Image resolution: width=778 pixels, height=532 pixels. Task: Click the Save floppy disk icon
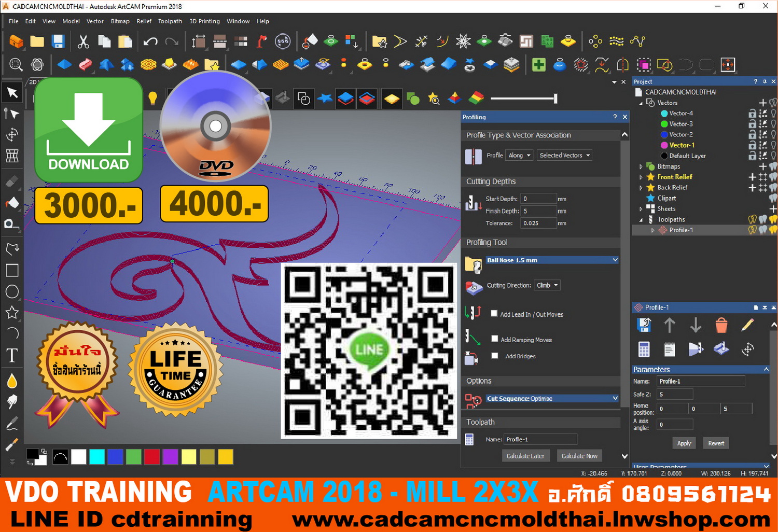58,41
